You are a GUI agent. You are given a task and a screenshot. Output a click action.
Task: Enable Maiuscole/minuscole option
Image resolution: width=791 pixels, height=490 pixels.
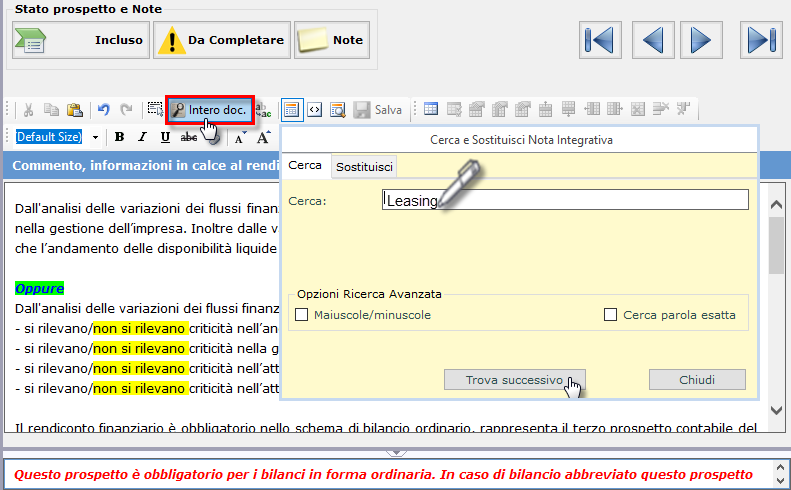tap(303, 315)
